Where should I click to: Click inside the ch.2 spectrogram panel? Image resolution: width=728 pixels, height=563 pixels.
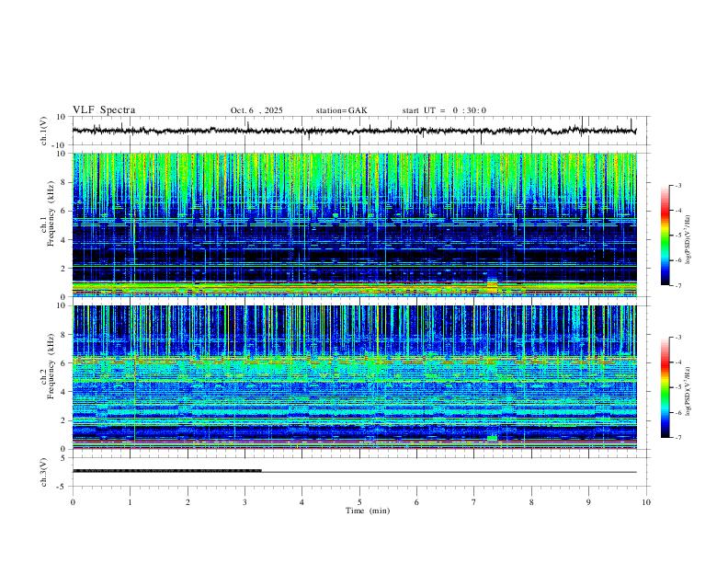[355, 377]
